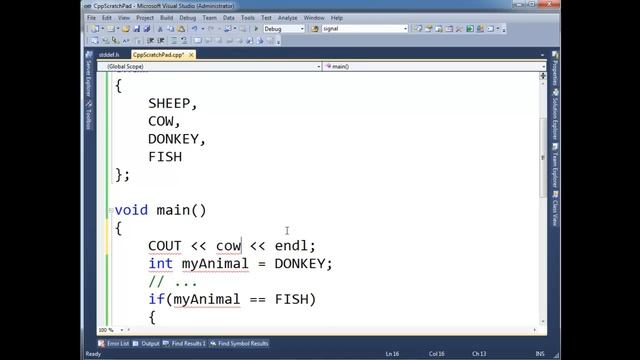The height and width of the screenshot is (360, 640).
Task: Open the New Project icon dropdown arrow
Action: (102, 29)
